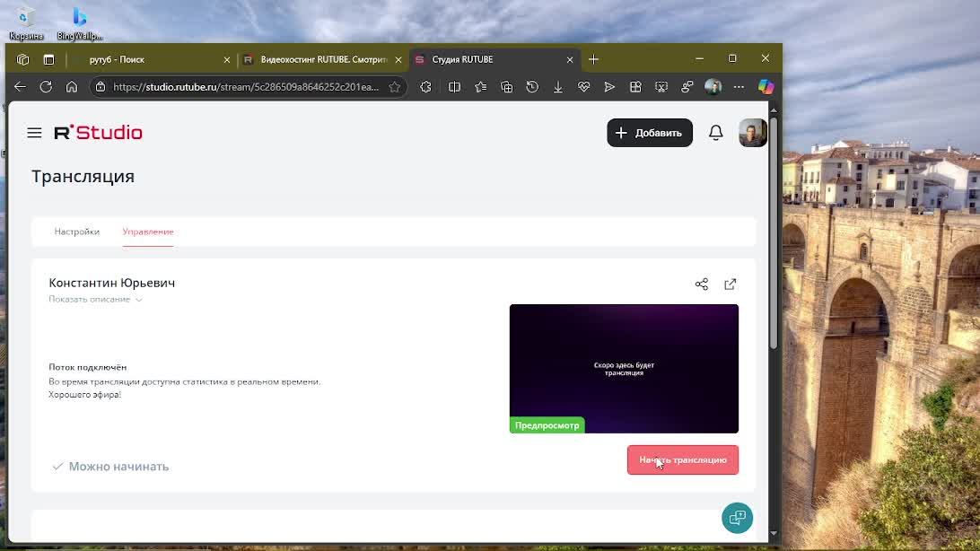Open the share-links toolbar icon
Viewport: 980px width, 551px height.
pyautogui.click(x=687, y=87)
